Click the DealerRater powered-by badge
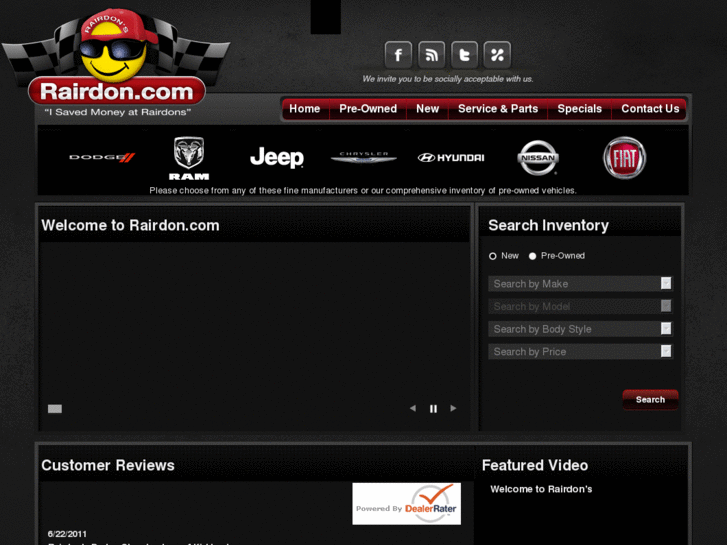The image size is (727, 545). coord(407,504)
